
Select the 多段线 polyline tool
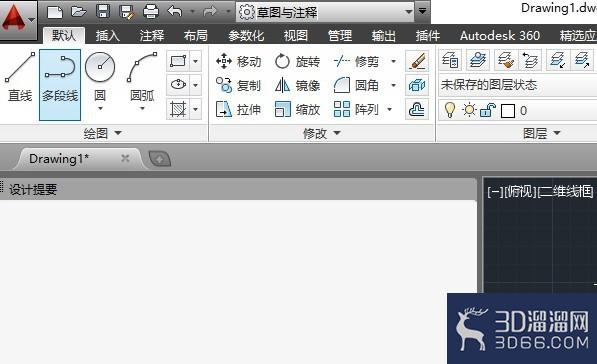point(60,85)
